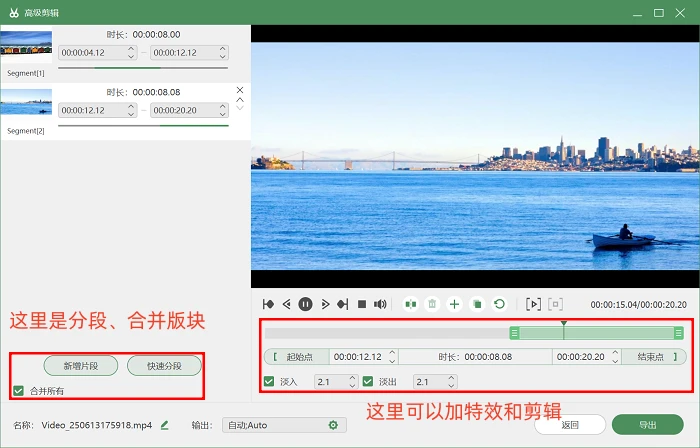Viewport: 700px width, 448px height.
Task: Select the Segment[1] thumbnail
Action: coord(26,43)
